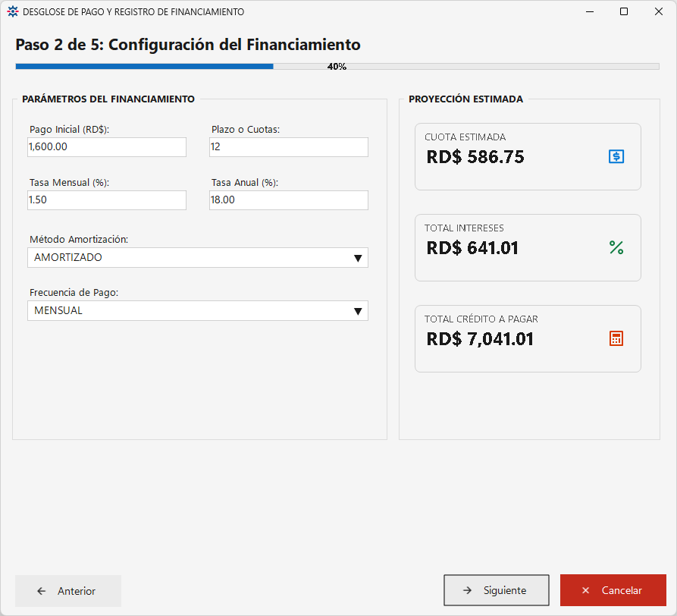Click the Plazo o Cuotas input field
Screen dimensions: 677x616
[x=288, y=147]
